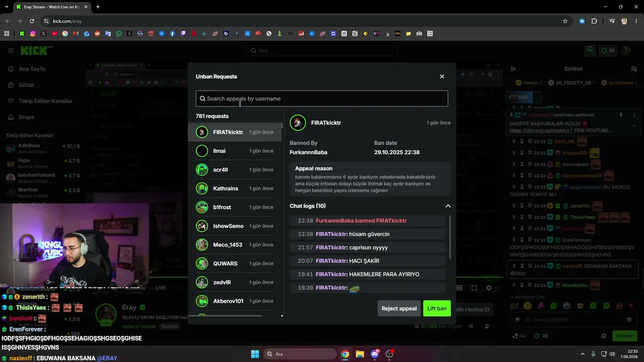Reject the appeal from FIRATkicktr
644x362 pixels.
[399, 309]
